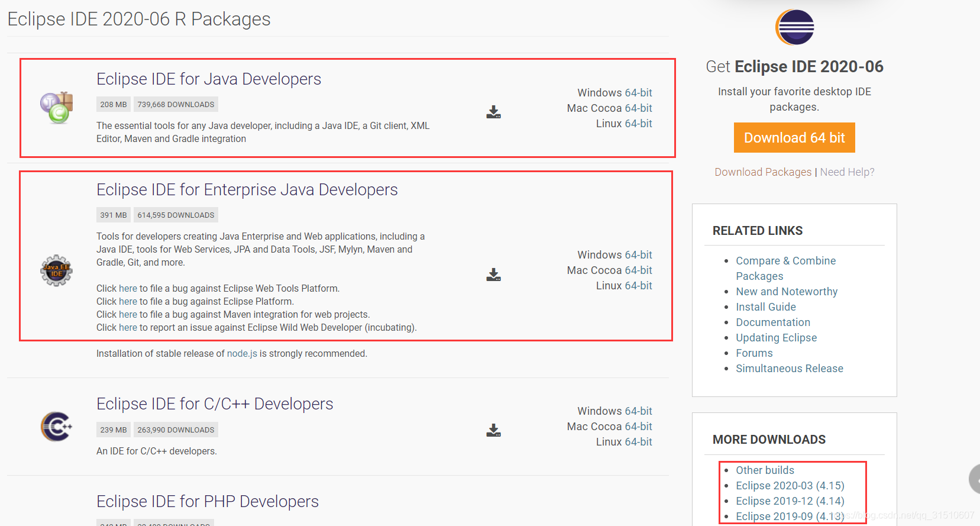Screen dimensions: 980x526
Task: Open Eclipse IDE for C/C++ Developers title
Action: click(x=215, y=404)
